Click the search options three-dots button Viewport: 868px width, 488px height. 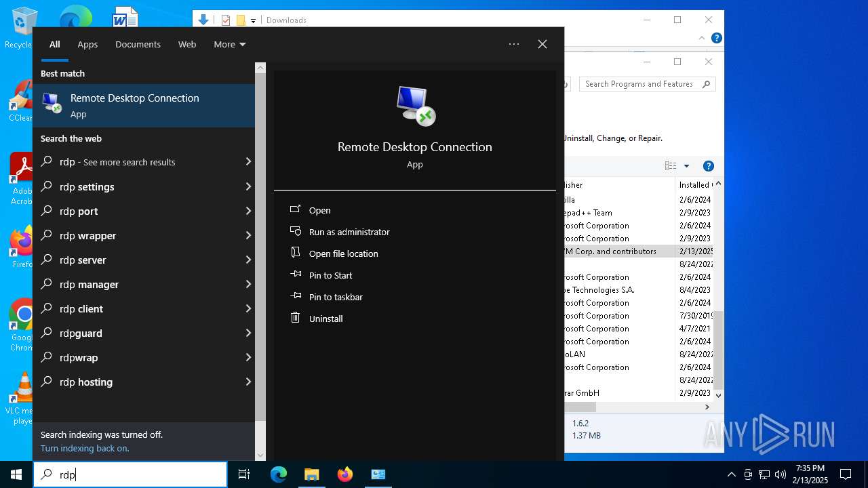tap(514, 44)
